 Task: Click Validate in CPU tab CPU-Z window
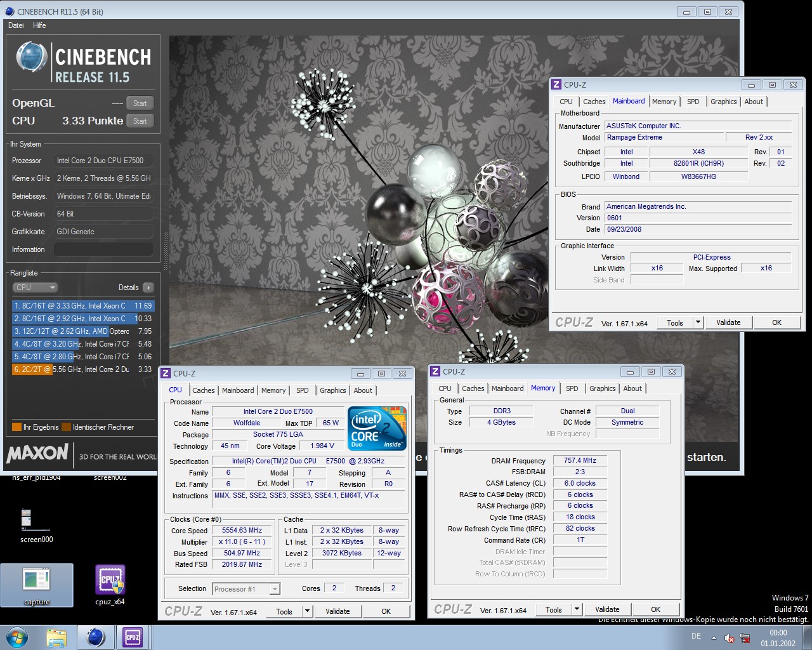pos(337,611)
